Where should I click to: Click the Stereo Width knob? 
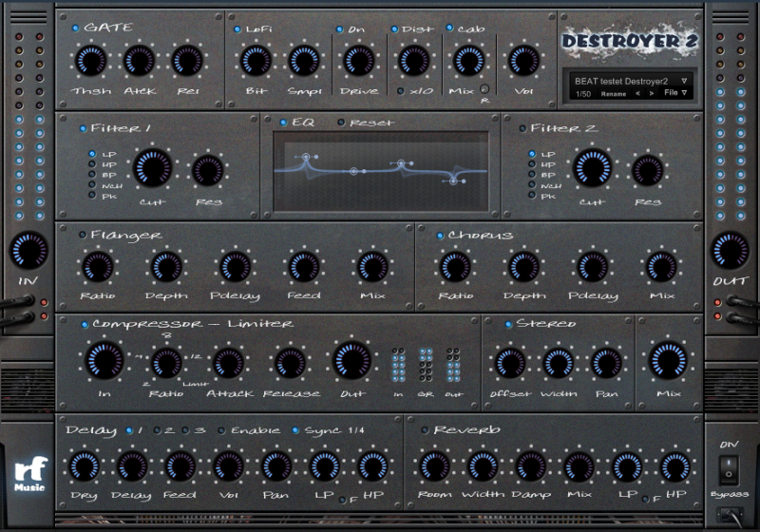coord(558,362)
